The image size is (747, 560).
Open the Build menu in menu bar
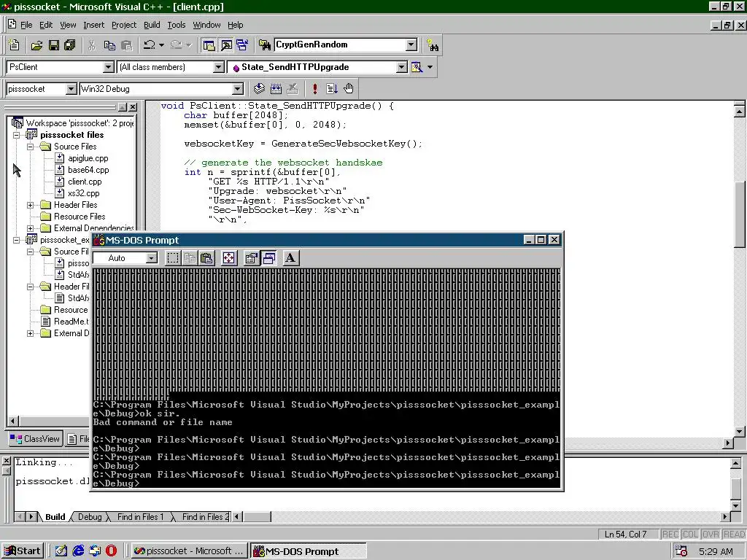(152, 25)
